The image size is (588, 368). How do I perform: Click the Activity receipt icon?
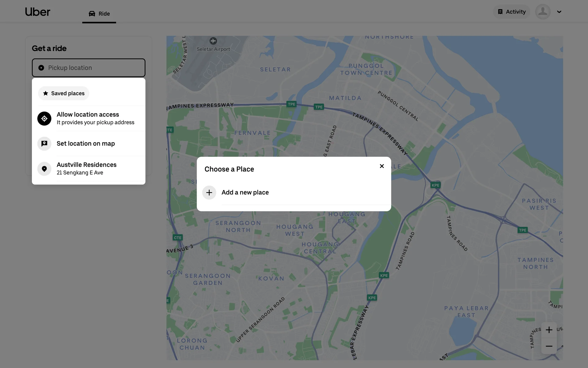tap(500, 12)
